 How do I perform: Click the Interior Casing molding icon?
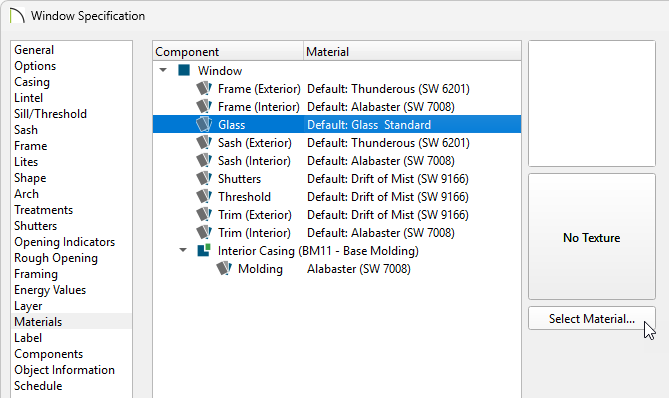tap(204, 250)
